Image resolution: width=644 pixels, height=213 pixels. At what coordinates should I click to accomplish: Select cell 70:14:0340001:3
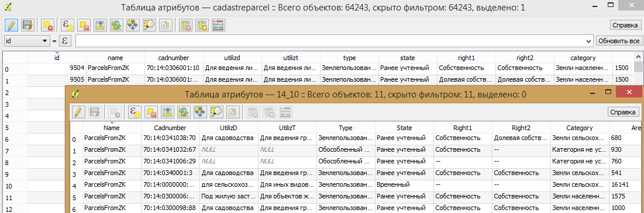click(170, 173)
